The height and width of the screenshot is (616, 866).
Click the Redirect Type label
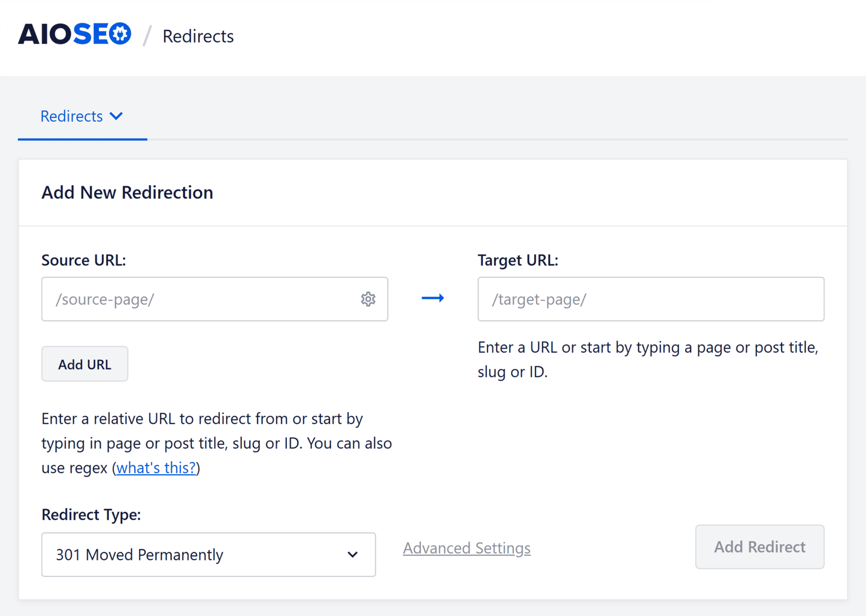(91, 515)
